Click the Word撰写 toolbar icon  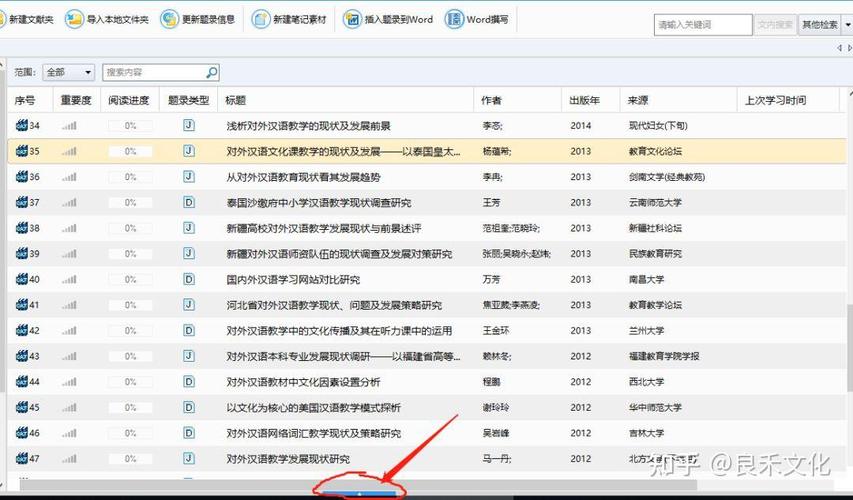click(454, 20)
